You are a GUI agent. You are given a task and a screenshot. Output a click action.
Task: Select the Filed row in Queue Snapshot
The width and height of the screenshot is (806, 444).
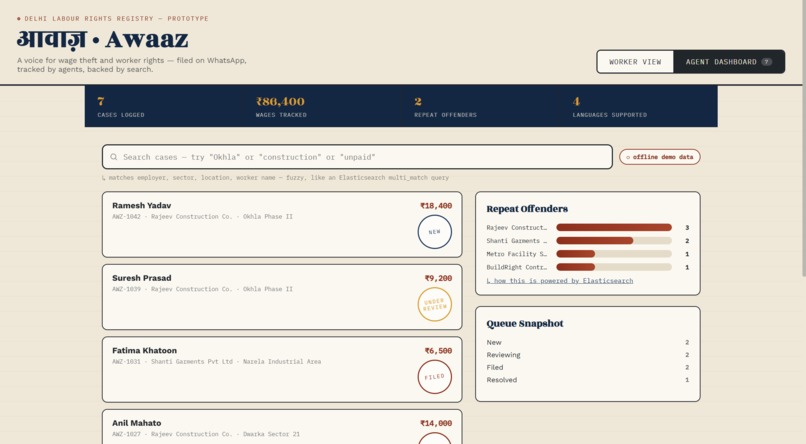[x=588, y=367]
